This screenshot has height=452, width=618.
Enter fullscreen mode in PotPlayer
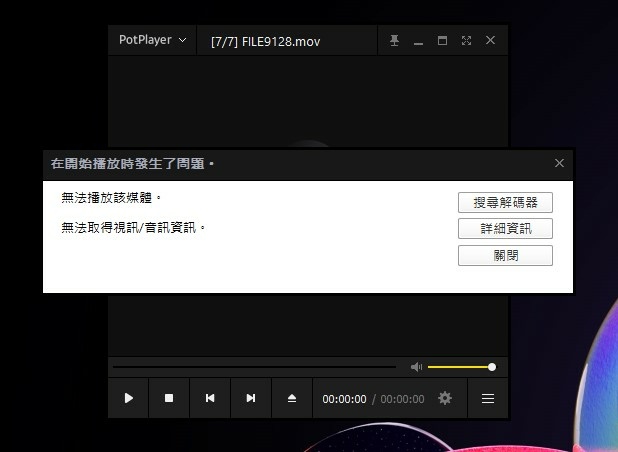coord(466,40)
